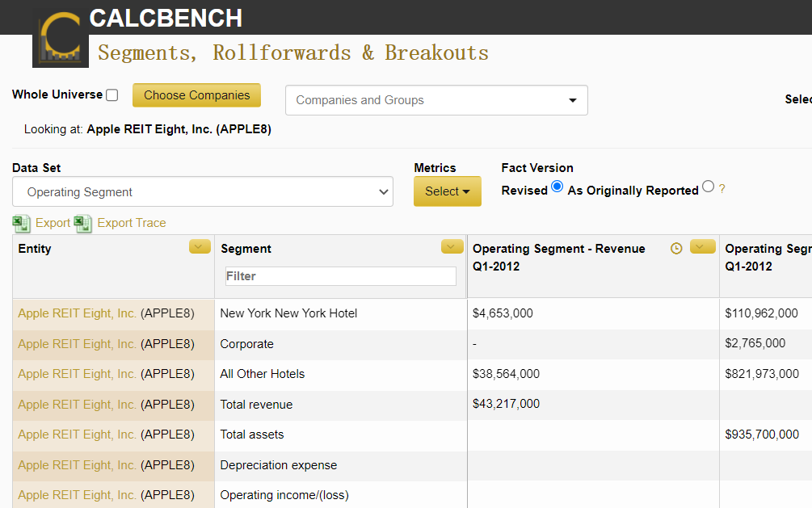Open Apple REIT Eight link in Total revenue row
Image resolution: width=812 pixels, height=508 pixels.
click(78, 405)
